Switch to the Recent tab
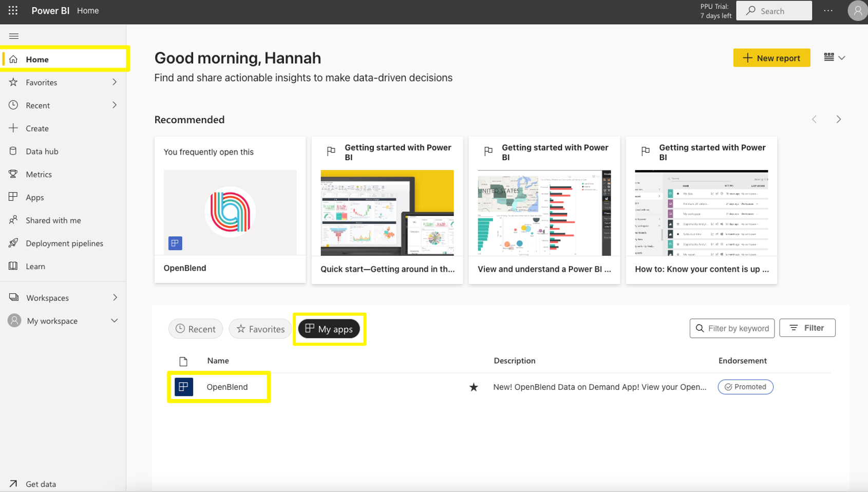 click(196, 329)
